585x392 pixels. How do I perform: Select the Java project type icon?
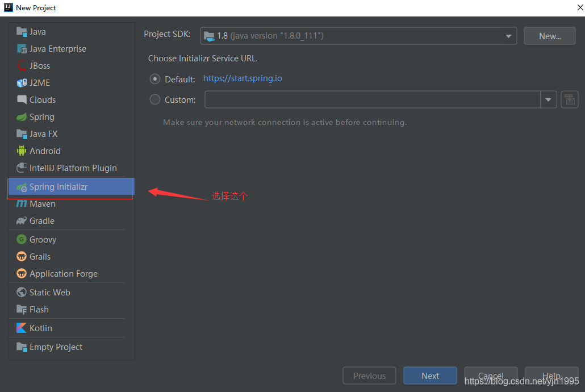click(22, 32)
